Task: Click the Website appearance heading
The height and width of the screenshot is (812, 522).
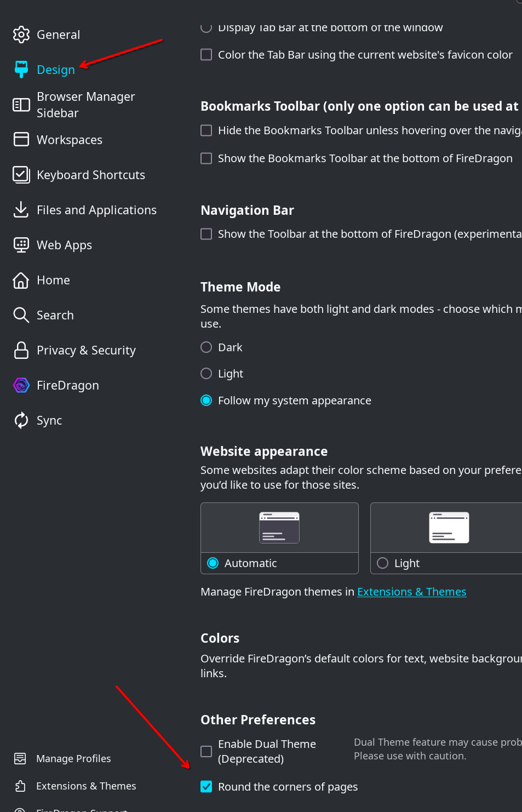Action: coord(264,451)
